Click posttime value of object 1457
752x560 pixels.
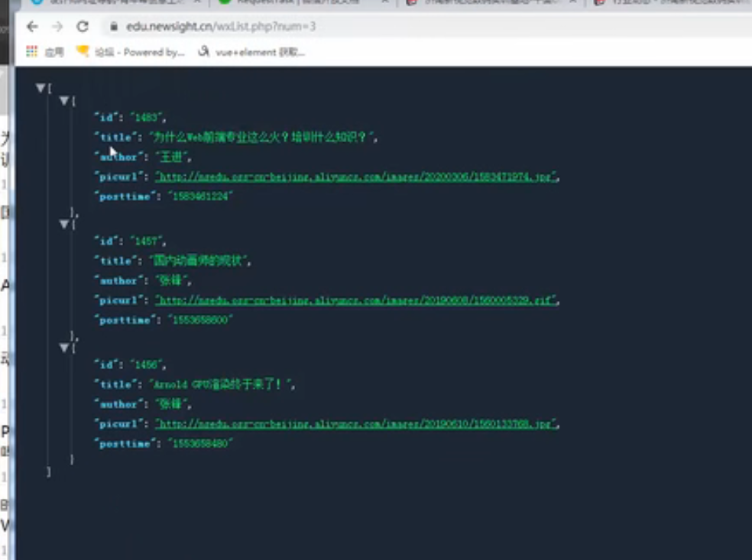tap(200, 320)
